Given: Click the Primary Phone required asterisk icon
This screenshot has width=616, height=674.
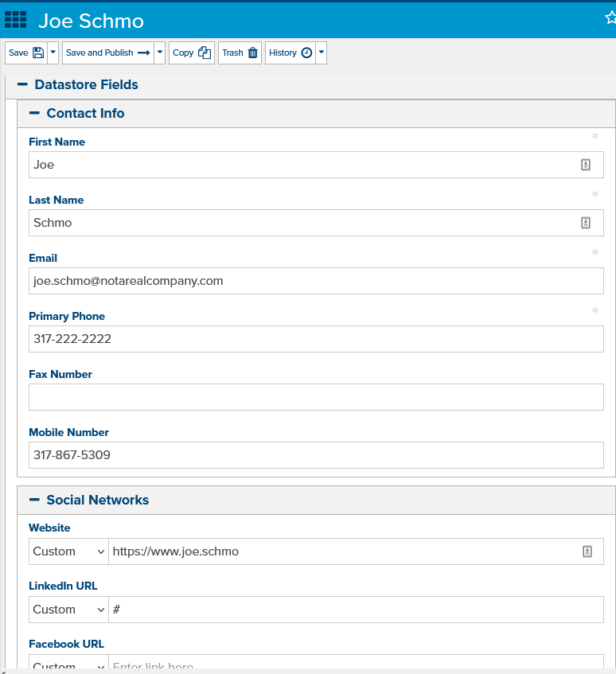Looking at the screenshot, I should [x=595, y=310].
